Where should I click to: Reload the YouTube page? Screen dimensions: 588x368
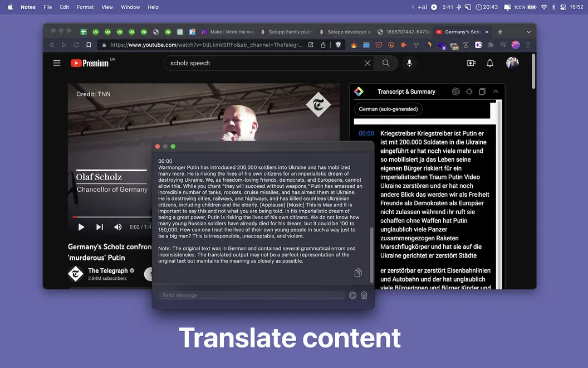tap(76, 45)
